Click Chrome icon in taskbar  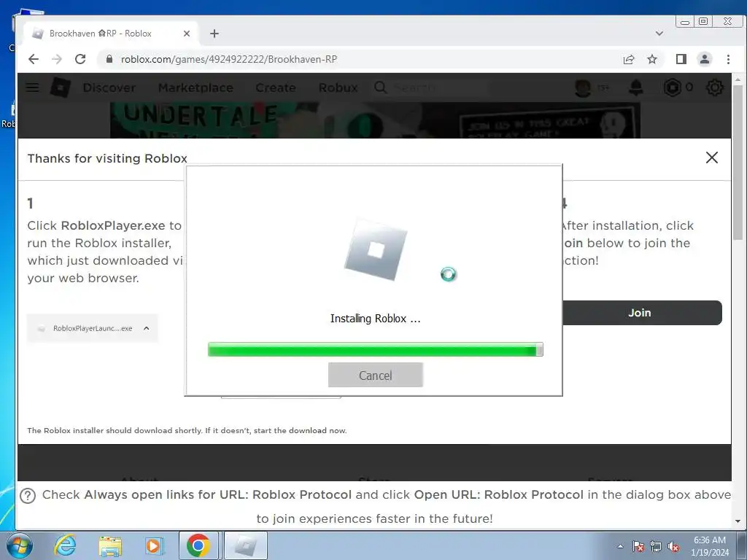coord(198,545)
